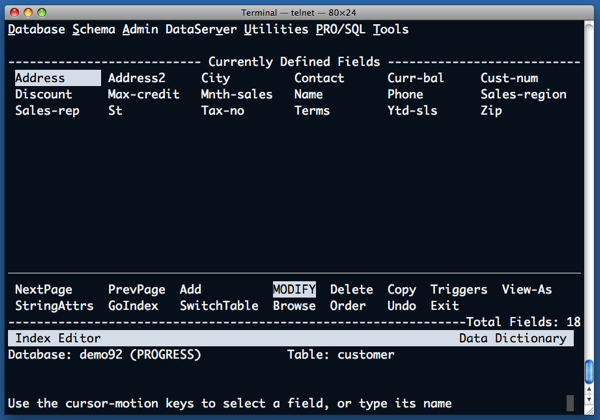The image size is (600, 420).
Task: Select the Sales-region field
Action: (523, 94)
